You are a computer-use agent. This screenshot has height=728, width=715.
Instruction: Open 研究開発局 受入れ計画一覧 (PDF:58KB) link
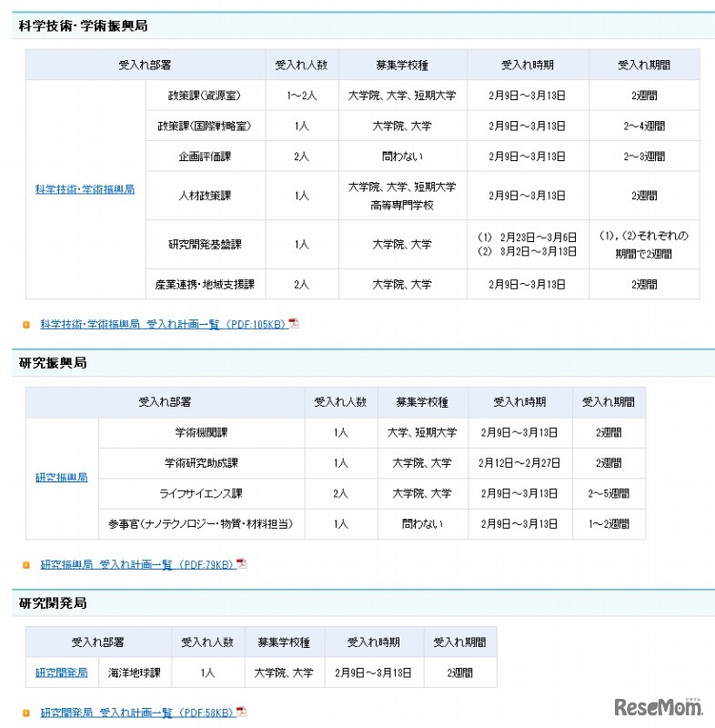click(x=136, y=713)
